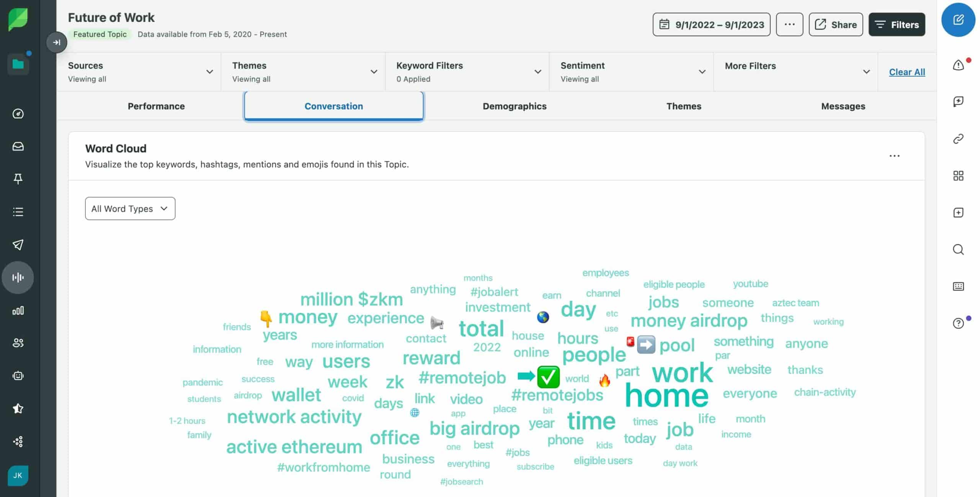Select the Listening waveform icon in sidebar
Screen dimensions: 980x497
18,277
